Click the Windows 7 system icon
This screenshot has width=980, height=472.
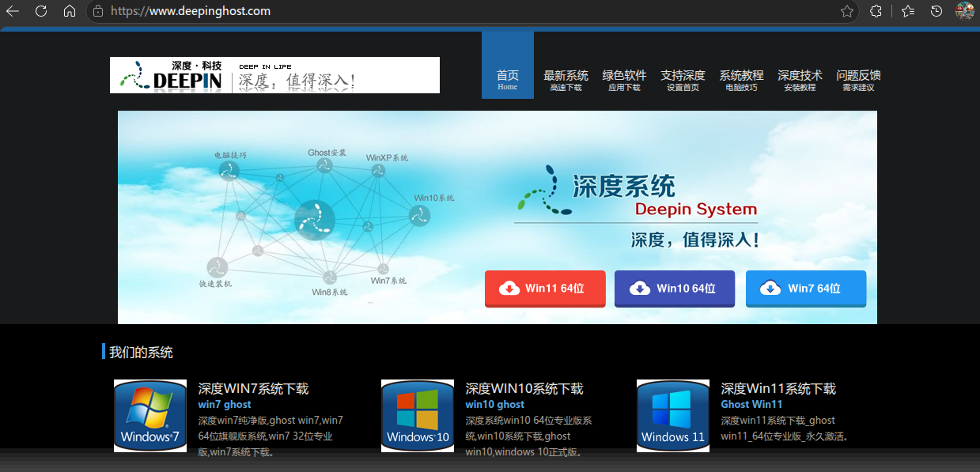click(x=150, y=416)
